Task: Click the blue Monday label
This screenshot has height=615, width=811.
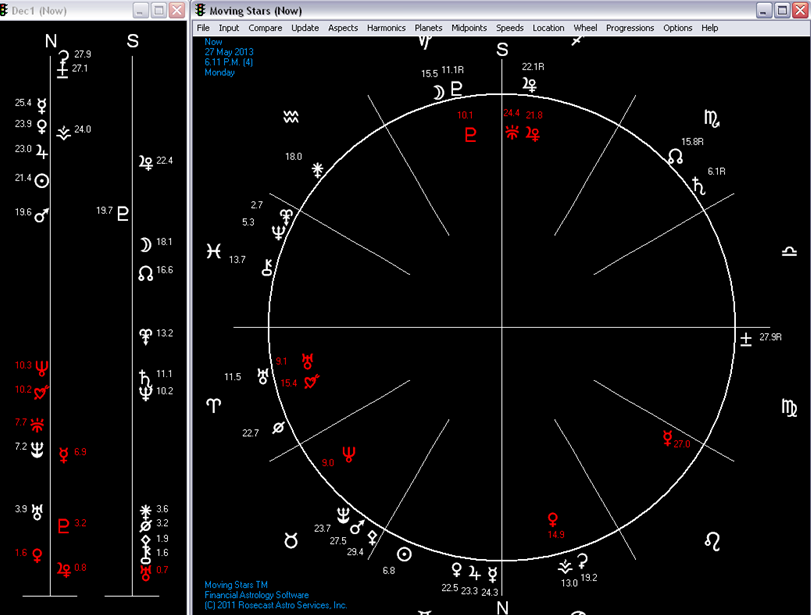Action: tap(219, 72)
